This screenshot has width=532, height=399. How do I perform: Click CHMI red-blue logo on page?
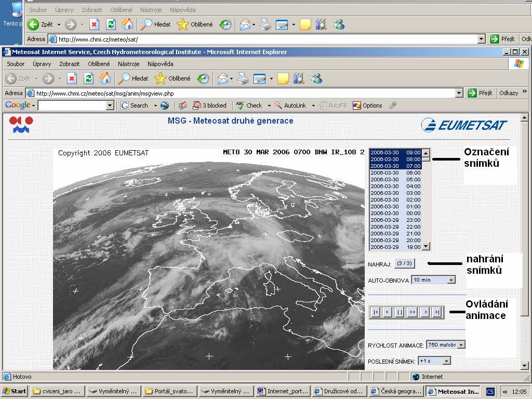point(21,125)
